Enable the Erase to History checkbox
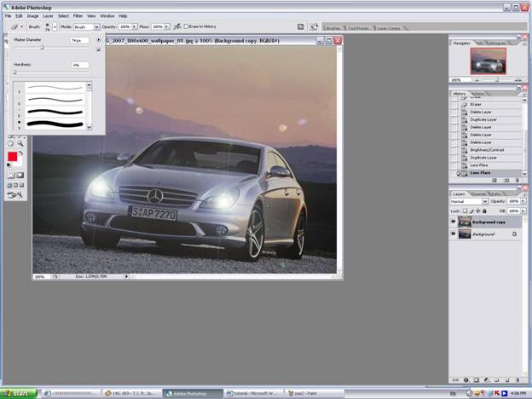This screenshot has width=532, height=399. point(188,26)
